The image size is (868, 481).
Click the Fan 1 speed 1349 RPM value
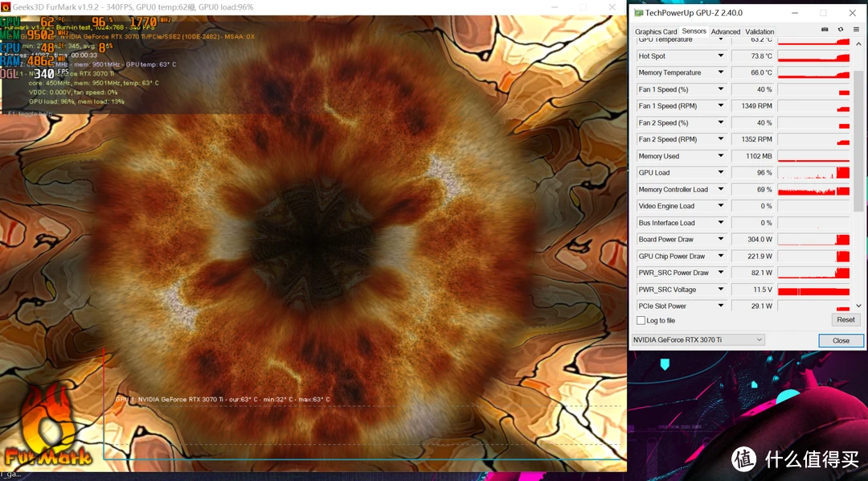(753, 106)
